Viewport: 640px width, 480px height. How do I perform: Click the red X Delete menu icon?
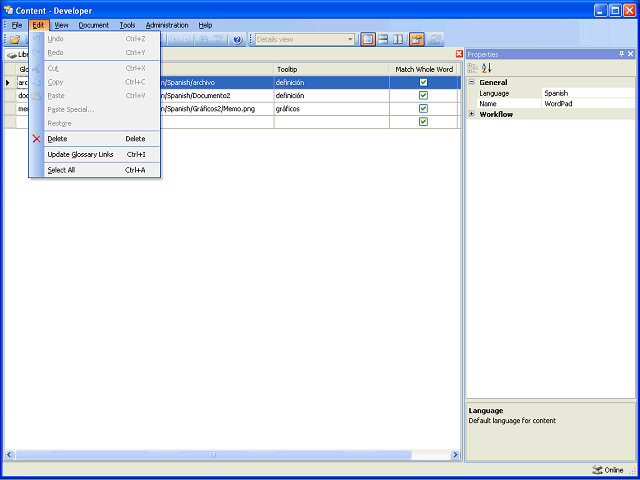coord(37,139)
